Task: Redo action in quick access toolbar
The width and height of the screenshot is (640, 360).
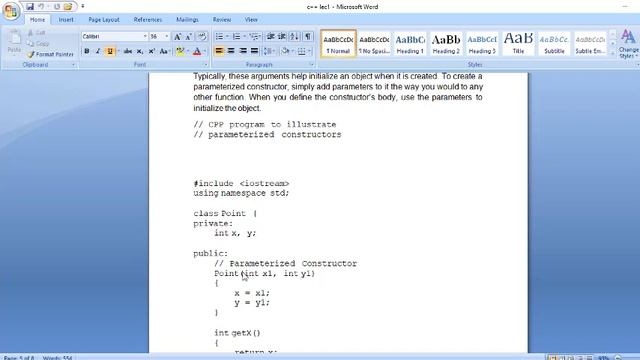Action: click(57, 7)
